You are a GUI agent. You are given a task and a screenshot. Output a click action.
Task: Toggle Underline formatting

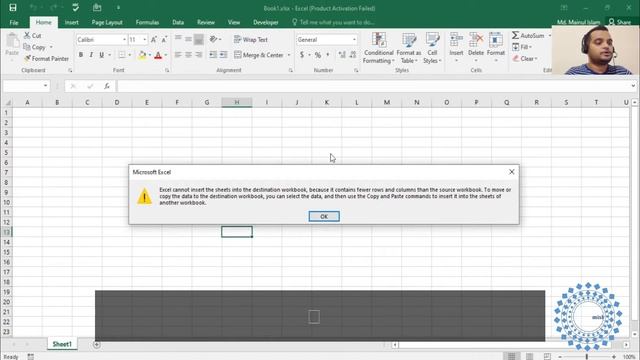[x=101, y=55]
